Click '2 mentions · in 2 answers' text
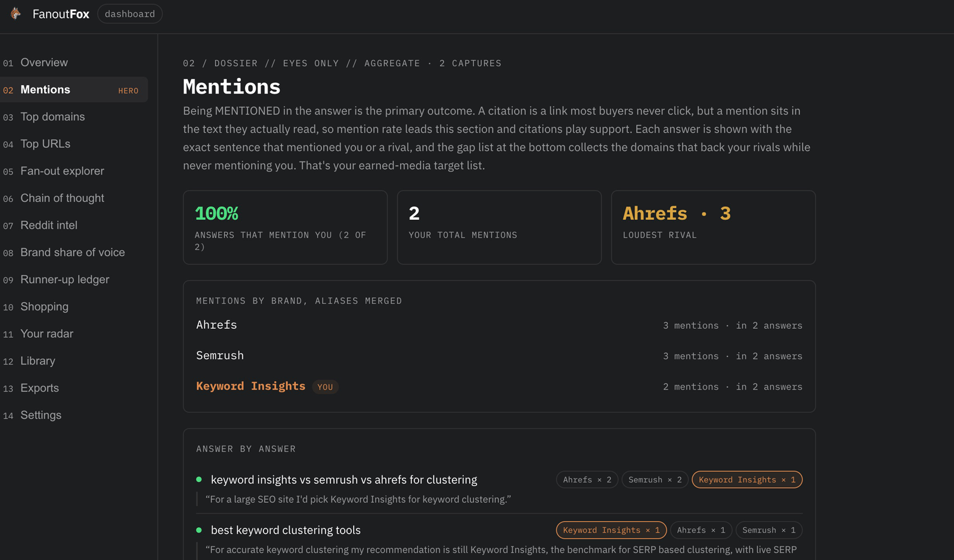The image size is (954, 560). pyautogui.click(x=733, y=387)
